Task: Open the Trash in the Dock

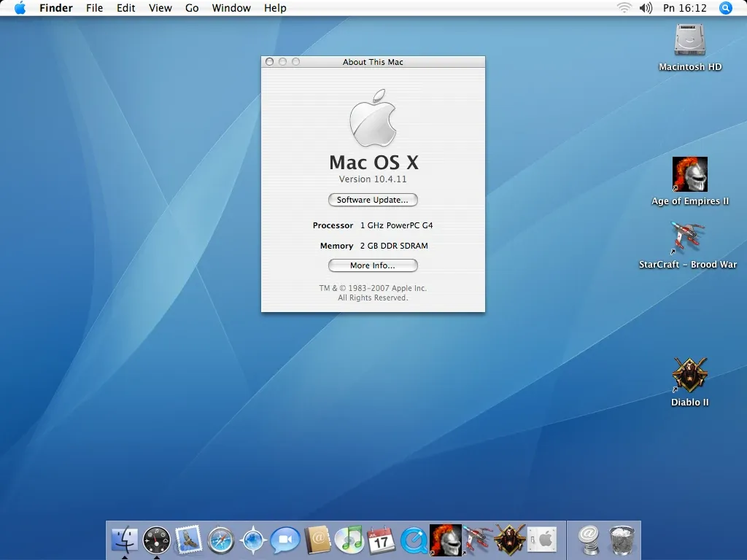Action: click(622, 540)
